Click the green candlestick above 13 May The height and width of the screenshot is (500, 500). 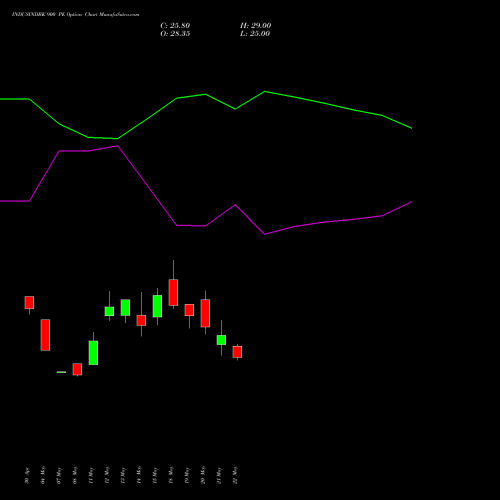pos(125,307)
